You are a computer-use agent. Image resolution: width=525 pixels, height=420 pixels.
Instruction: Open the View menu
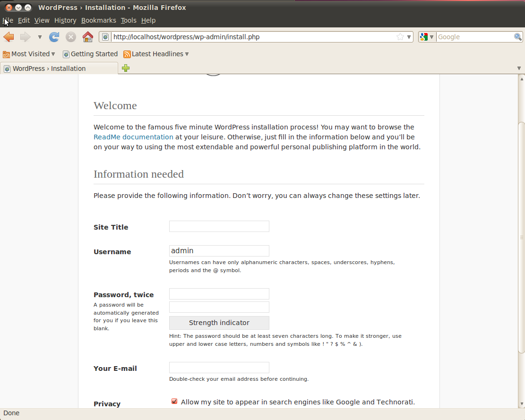(x=42, y=20)
